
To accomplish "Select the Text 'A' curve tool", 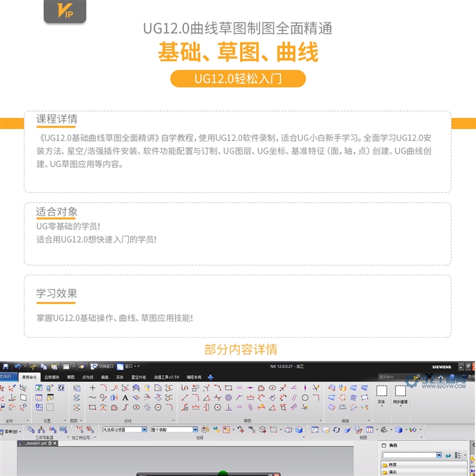I will click(x=125, y=397).
